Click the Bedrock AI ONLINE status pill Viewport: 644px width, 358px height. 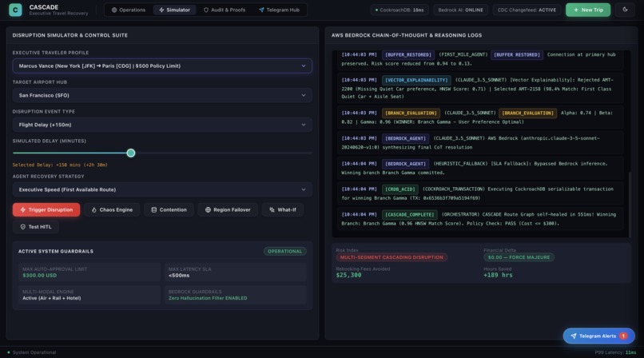[x=460, y=10]
